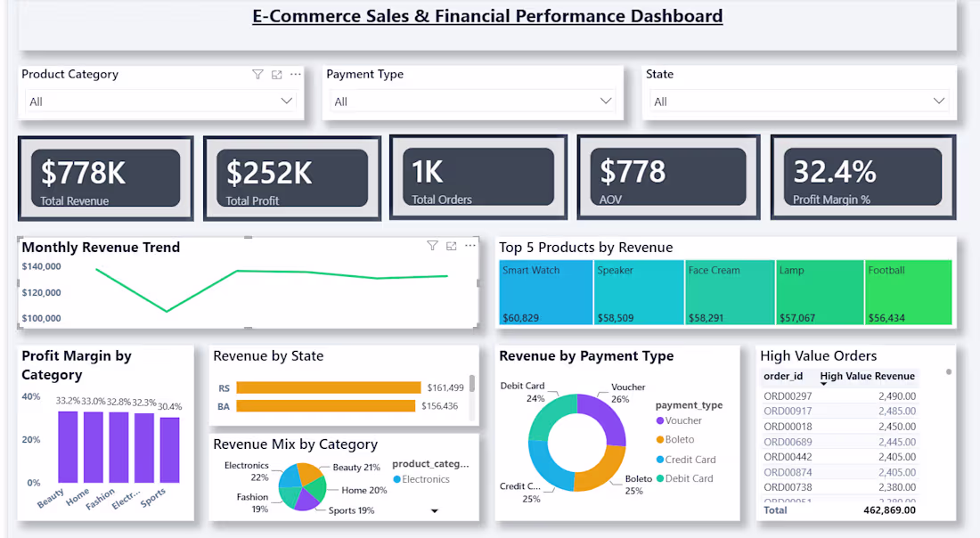
Task: Click the BA revenue bar
Action: click(325, 406)
